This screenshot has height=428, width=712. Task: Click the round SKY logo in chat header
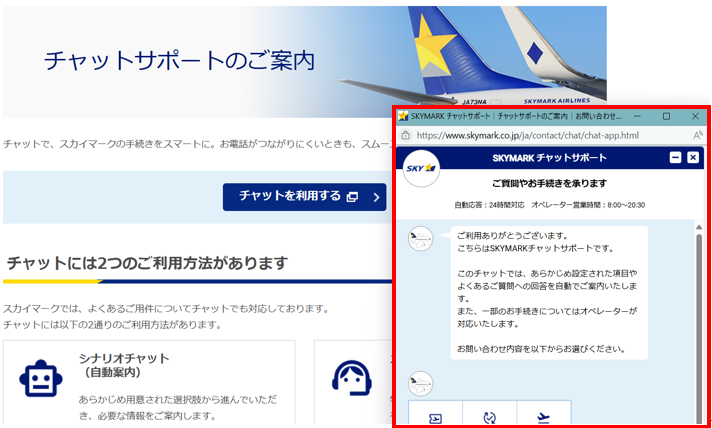click(421, 167)
